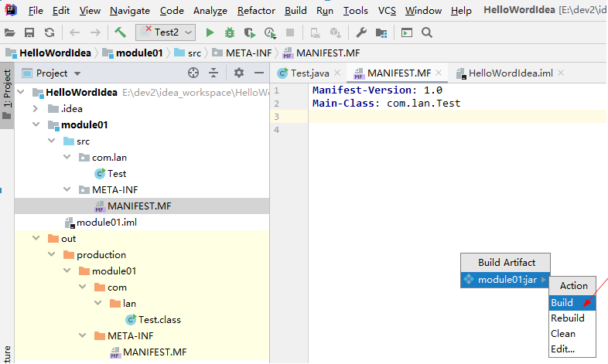608x364 pixels.
Task: Click the Synchronize refresh icon
Action: tap(50, 32)
